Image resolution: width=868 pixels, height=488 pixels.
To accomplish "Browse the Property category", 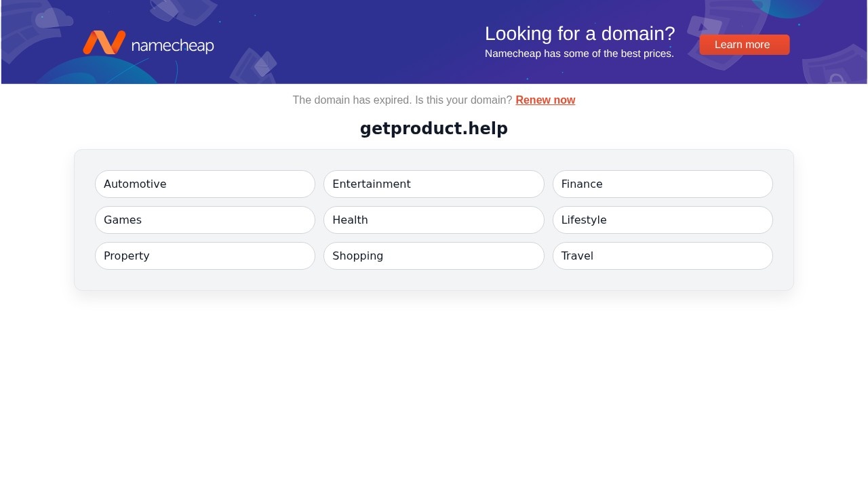I will (x=204, y=256).
